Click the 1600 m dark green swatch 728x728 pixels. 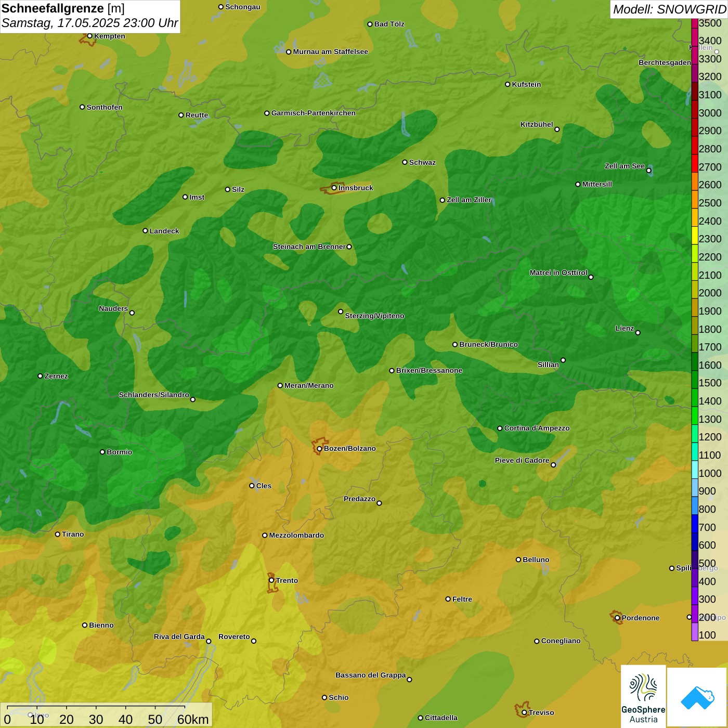(695, 361)
